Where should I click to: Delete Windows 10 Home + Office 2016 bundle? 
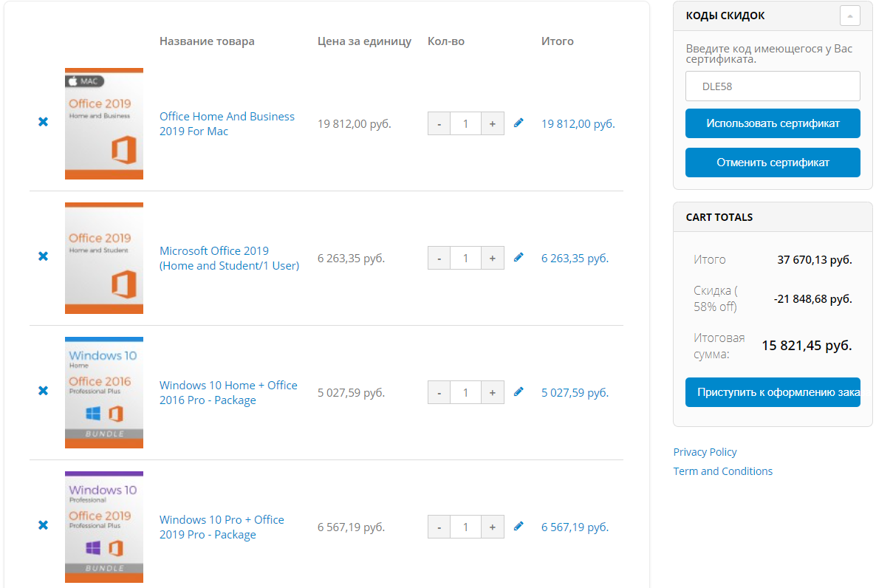pyautogui.click(x=43, y=391)
